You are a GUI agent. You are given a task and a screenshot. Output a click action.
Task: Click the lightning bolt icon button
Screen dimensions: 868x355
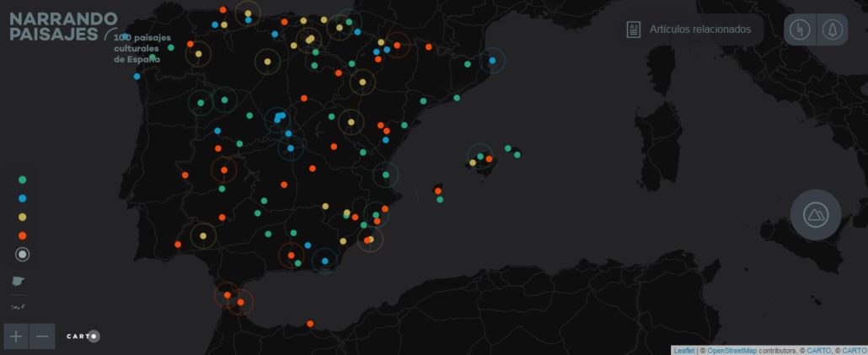[800, 30]
